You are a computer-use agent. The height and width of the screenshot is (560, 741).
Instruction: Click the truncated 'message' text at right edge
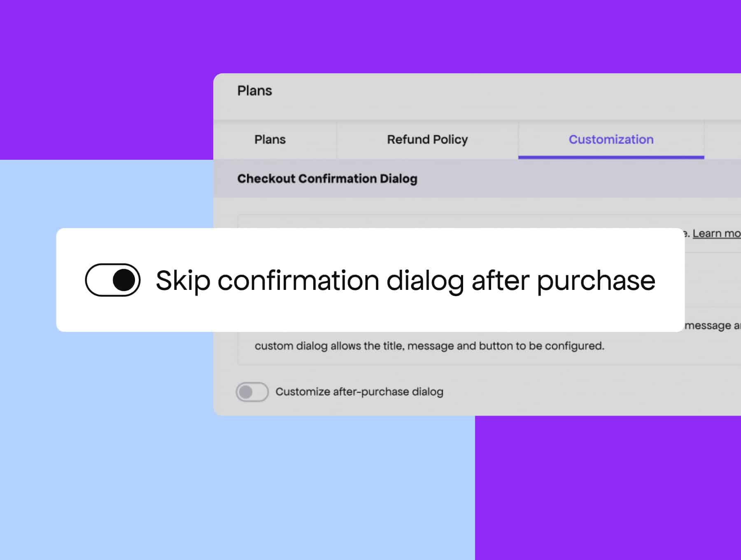708,326
